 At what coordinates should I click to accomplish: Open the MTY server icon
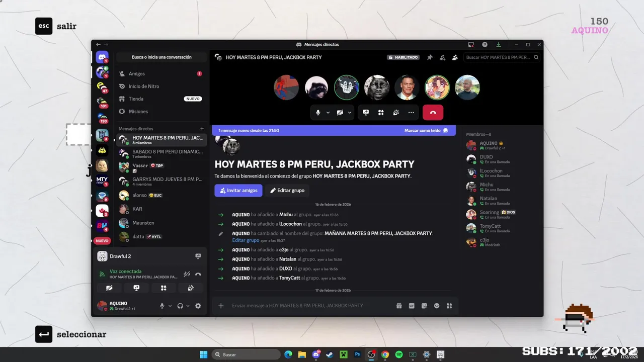(102, 180)
